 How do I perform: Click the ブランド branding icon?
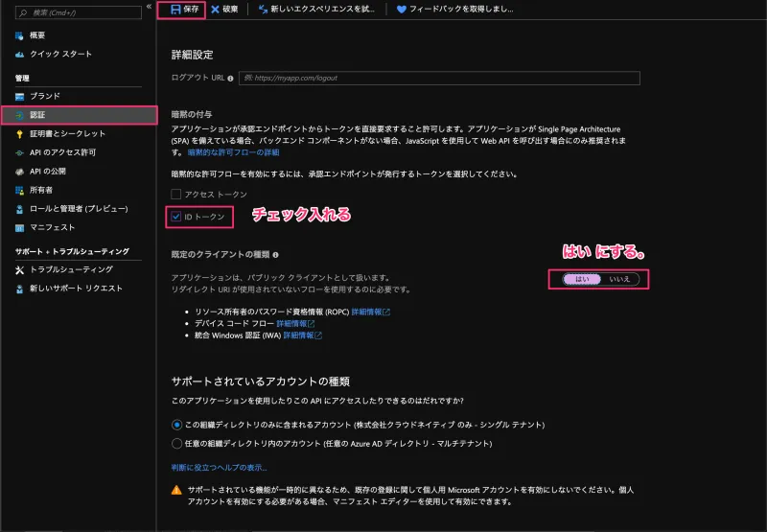(19, 96)
